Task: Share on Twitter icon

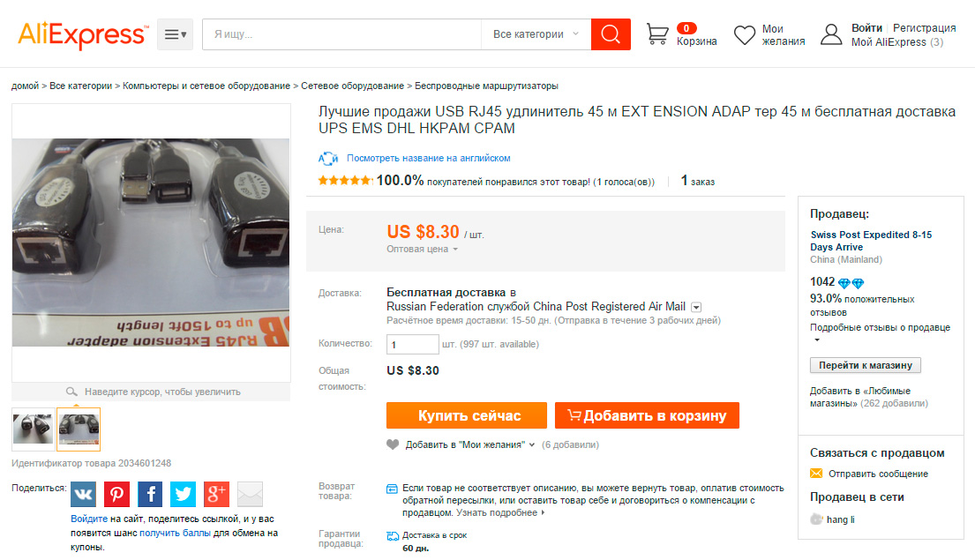Action: tap(184, 494)
